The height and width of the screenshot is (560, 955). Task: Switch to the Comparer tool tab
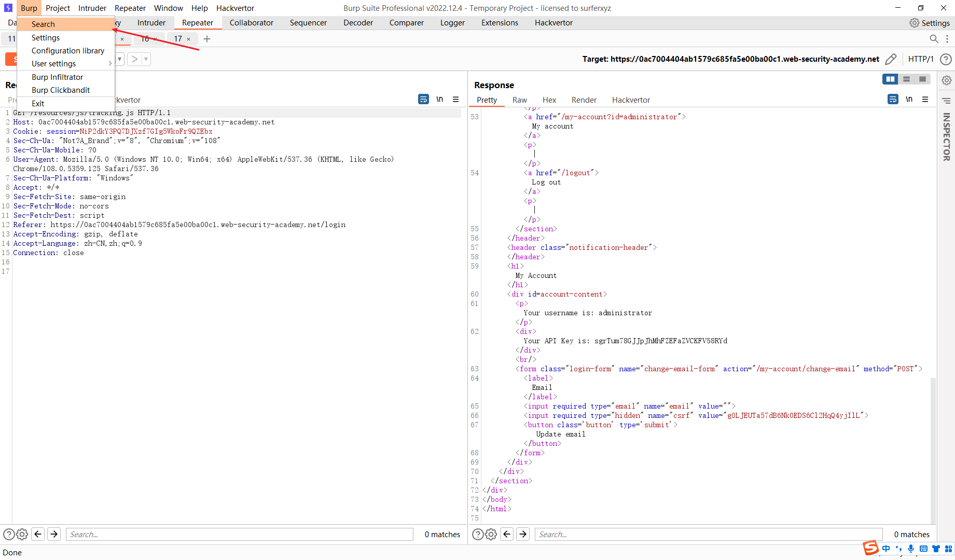(407, 23)
